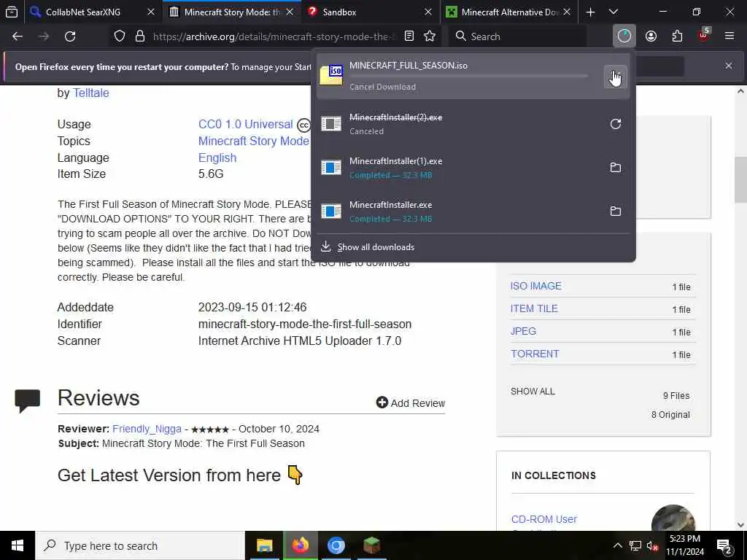Open the Extensions puzzle icon
Image resolution: width=747 pixels, height=560 pixels.
tap(677, 36)
